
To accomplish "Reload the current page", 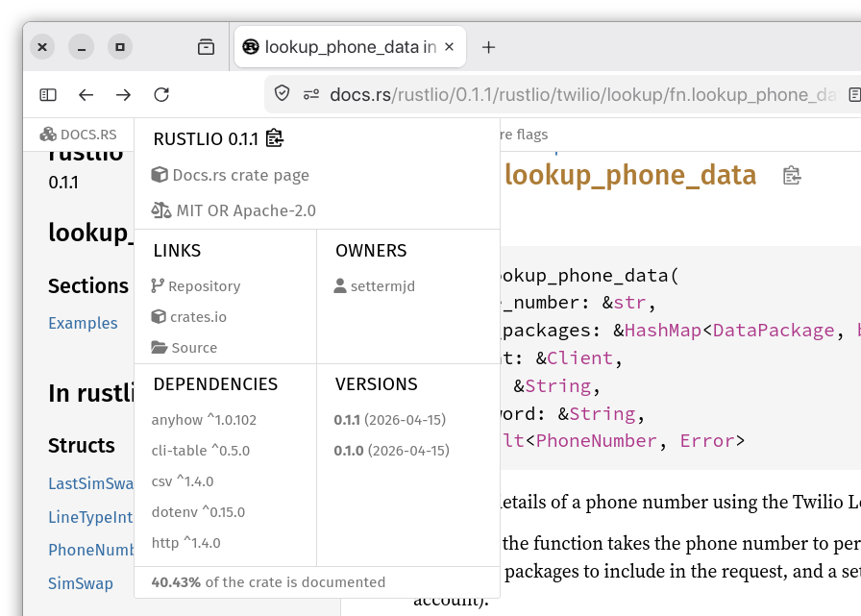I will (161, 94).
